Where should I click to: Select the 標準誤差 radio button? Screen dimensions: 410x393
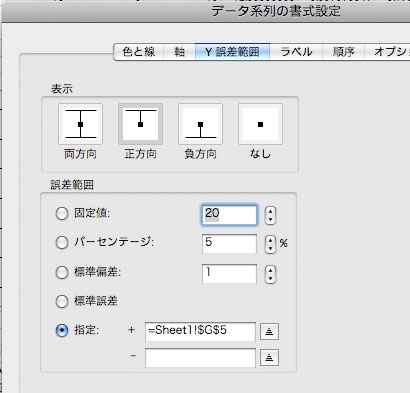click(x=62, y=302)
